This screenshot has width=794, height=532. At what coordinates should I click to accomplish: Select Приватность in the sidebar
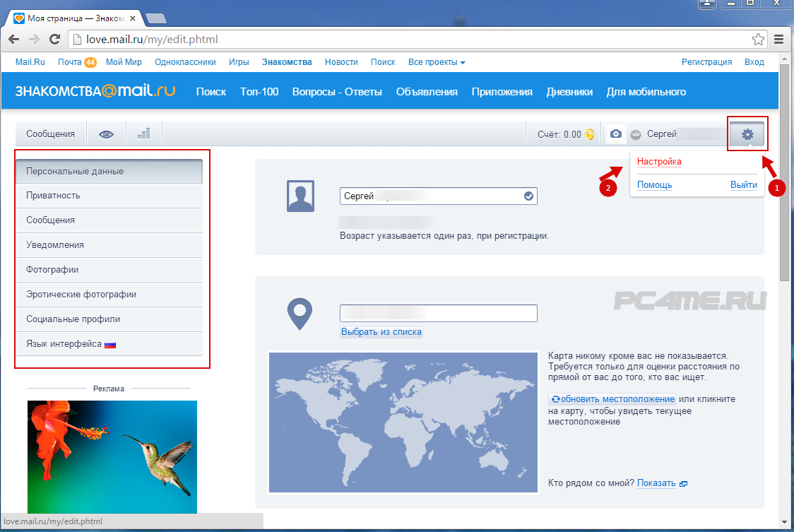pyautogui.click(x=109, y=196)
